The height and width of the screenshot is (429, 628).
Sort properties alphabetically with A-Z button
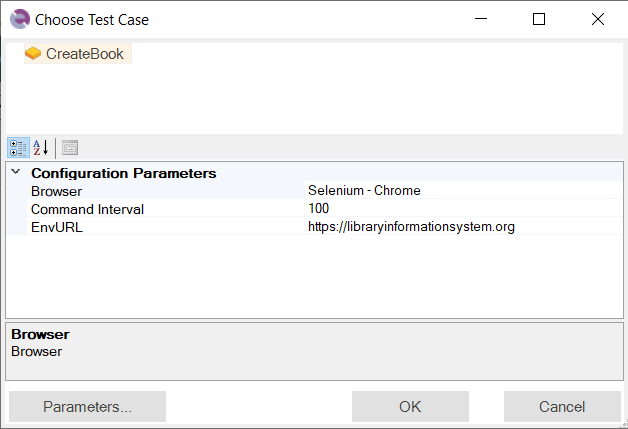[41, 148]
